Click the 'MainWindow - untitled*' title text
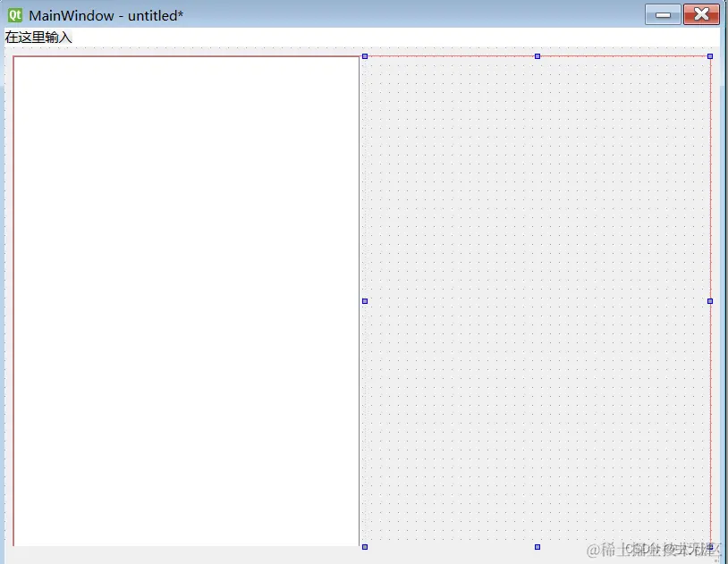Screen dimensions: 728x564 pos(106,16)
